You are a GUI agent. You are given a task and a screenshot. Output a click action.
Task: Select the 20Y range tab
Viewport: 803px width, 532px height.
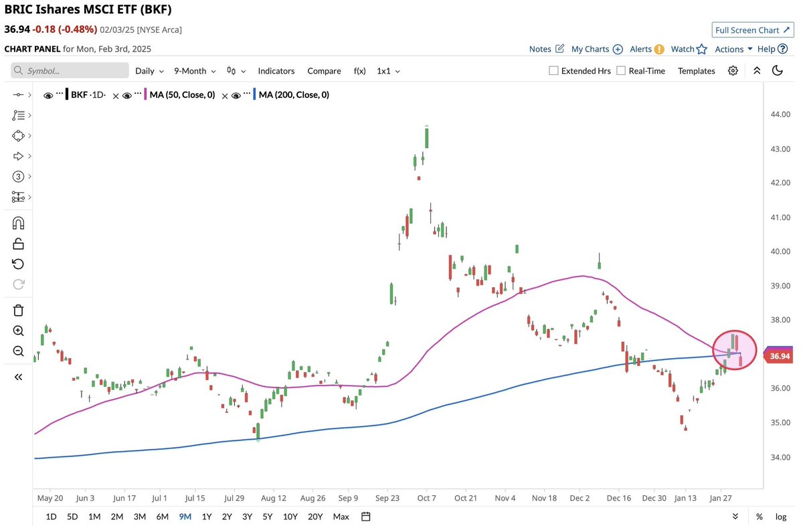(x=315, y=517)
